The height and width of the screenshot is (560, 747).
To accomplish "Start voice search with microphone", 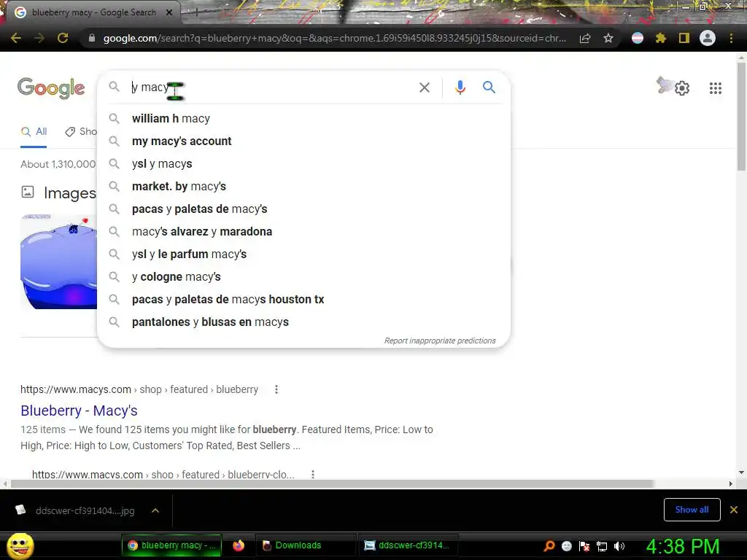I will (460, 87).
